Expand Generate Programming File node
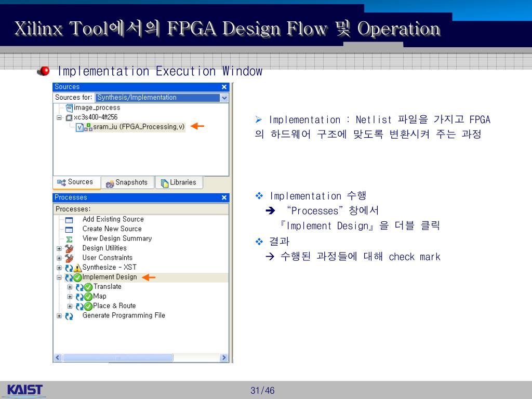This screenshot has width=532, height=399. click(59, 316)
